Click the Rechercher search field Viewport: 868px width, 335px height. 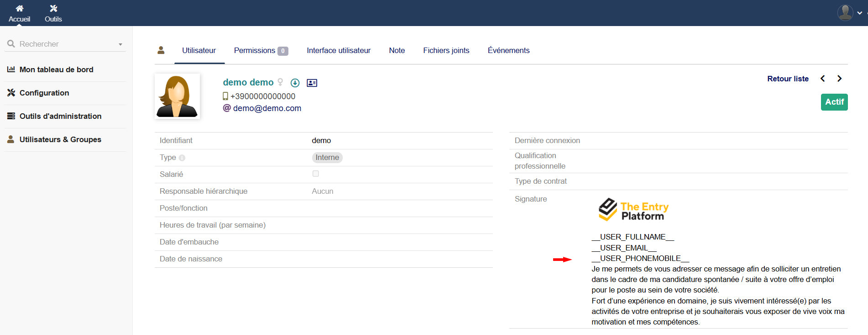(x=64, y=44)
